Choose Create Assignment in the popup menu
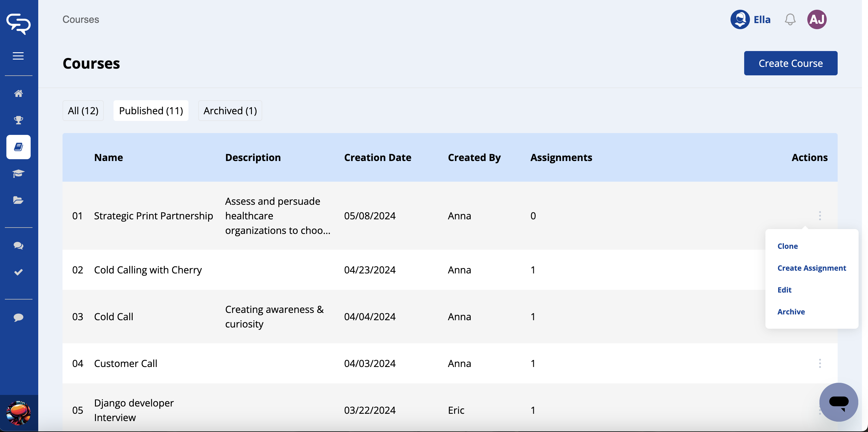 (x=811, y=268)
